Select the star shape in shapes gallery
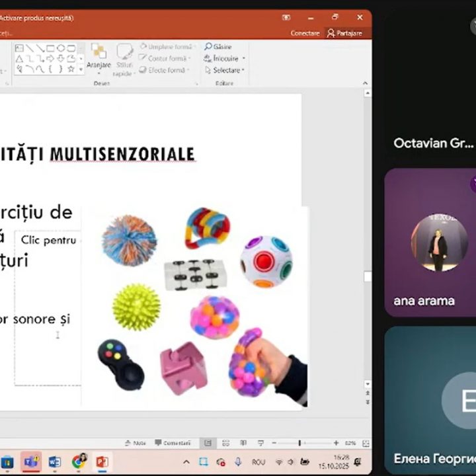This screenshot has width=476, height=476. pyautogui.click(x=71, y=69)
